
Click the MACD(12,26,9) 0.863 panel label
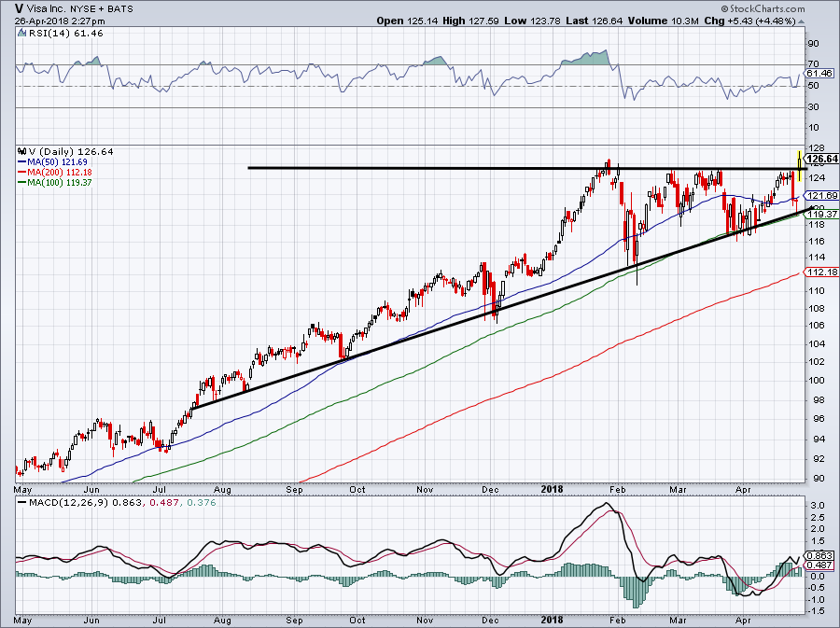tap(85, 503)
